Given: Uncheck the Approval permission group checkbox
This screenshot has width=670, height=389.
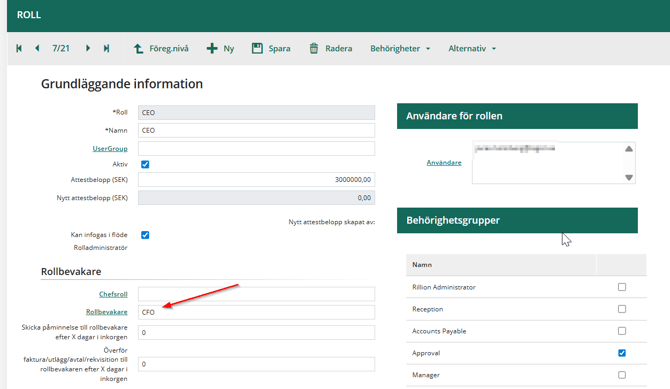Looking at the screenshot, I should 622,353.
